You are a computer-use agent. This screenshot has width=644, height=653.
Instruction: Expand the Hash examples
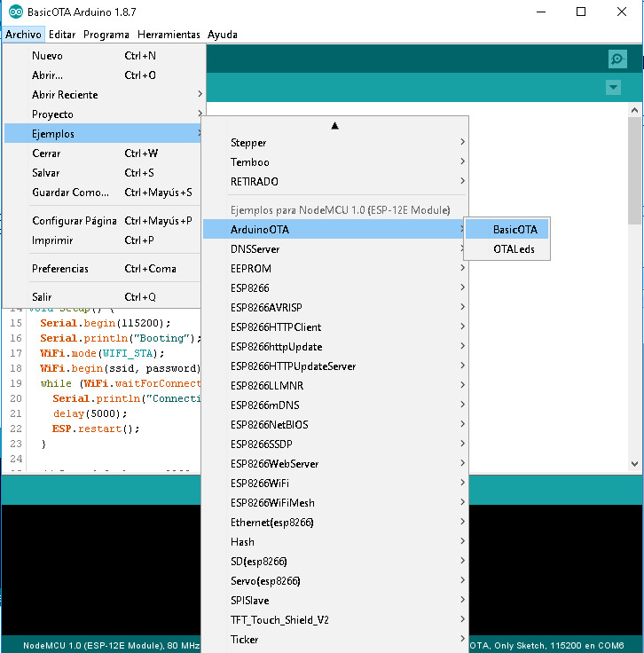[334, 542]
